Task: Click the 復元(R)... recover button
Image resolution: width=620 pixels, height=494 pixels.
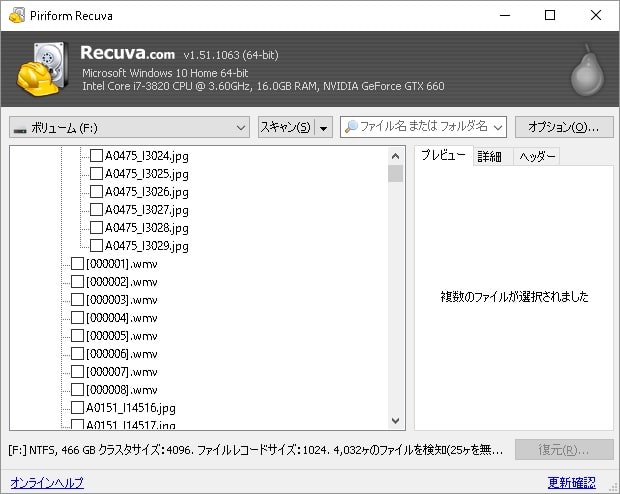Action: point(564,449)
